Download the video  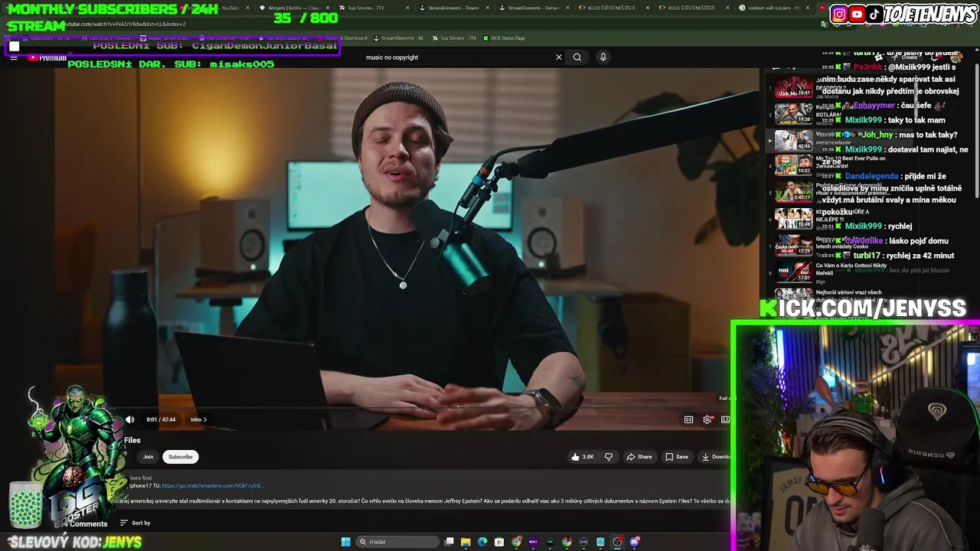(x=716, y=457)
